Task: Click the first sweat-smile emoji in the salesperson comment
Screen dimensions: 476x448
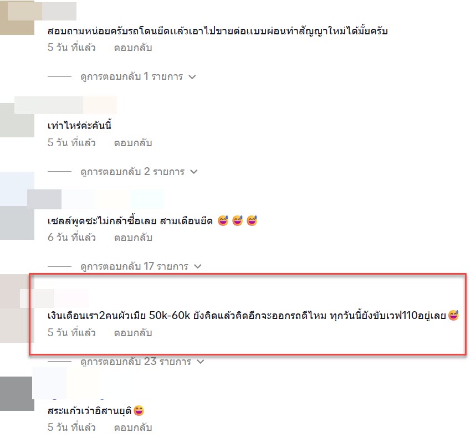Action: tap(223, 221)
